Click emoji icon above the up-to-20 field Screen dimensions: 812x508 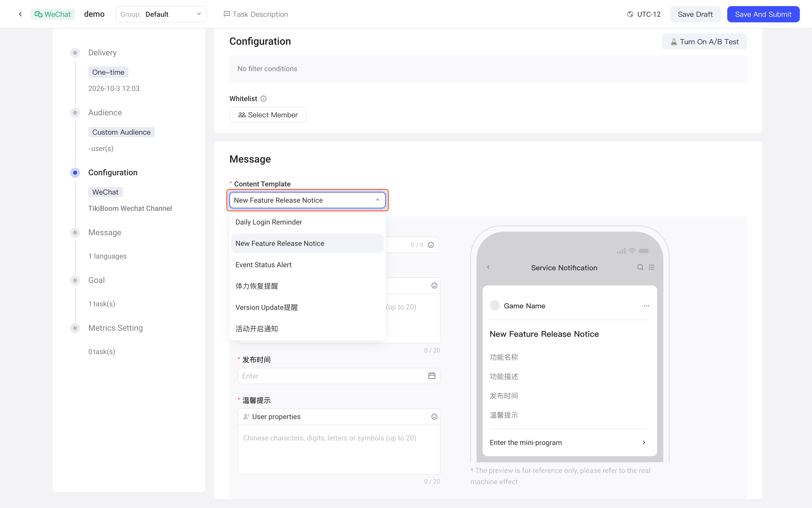pyautogui.click(x=434, y=285)
